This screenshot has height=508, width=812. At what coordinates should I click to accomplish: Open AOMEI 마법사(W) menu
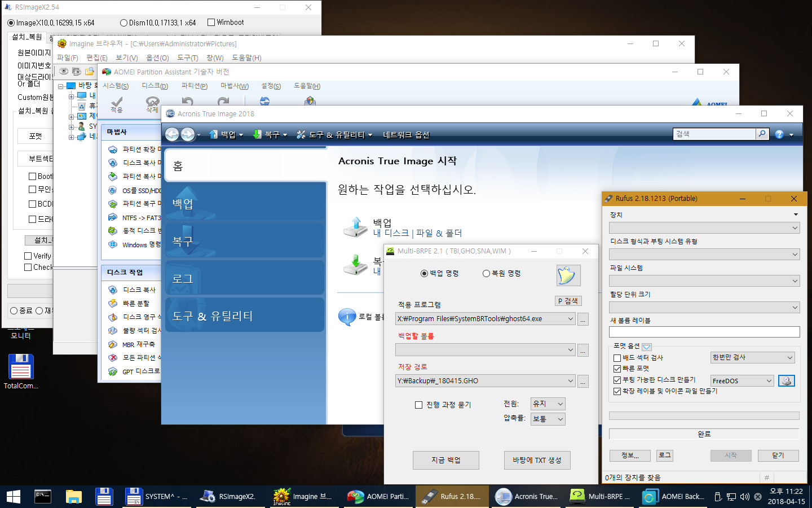[235, 86]
